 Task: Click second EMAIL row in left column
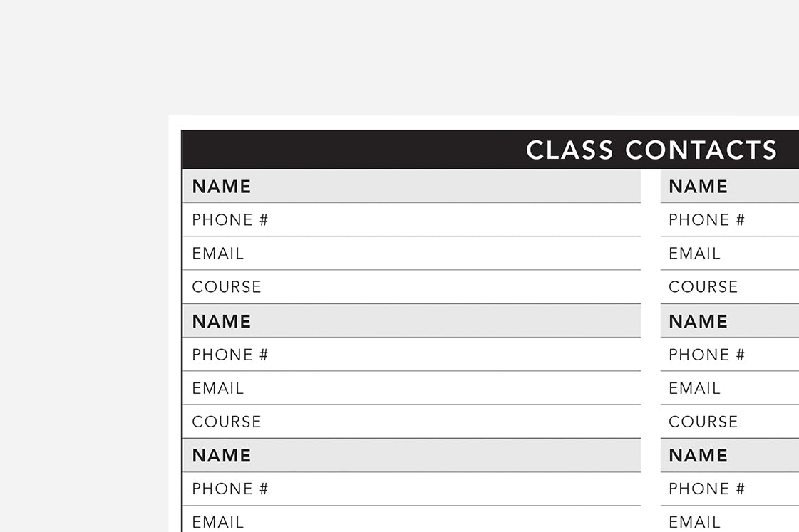(411, 388)
